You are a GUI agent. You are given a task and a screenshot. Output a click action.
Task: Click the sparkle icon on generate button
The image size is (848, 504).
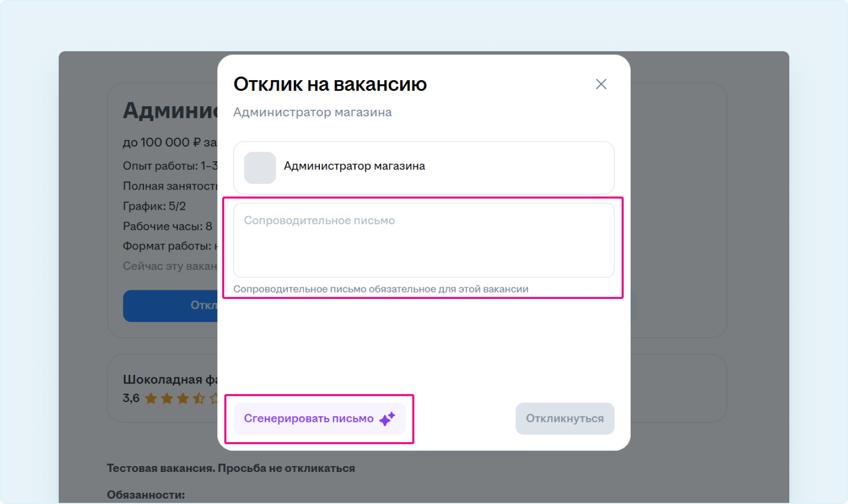click(x=387, y=419)
